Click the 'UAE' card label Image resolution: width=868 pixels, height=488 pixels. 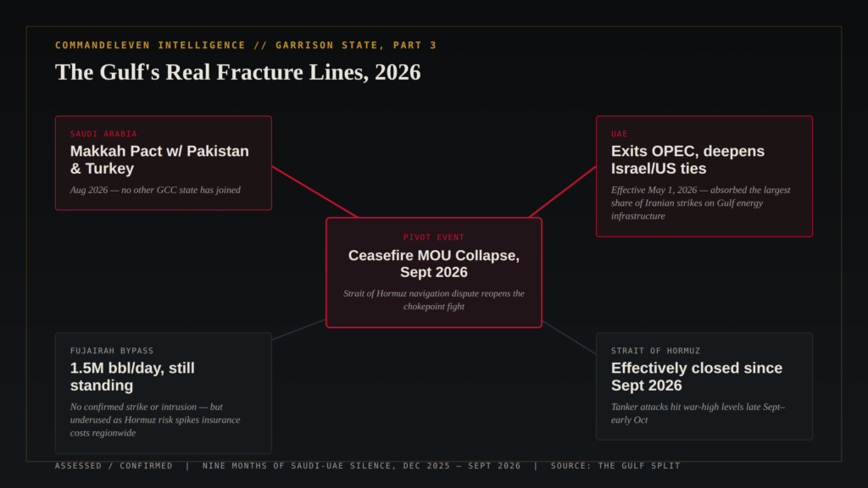tap(620, 134)
